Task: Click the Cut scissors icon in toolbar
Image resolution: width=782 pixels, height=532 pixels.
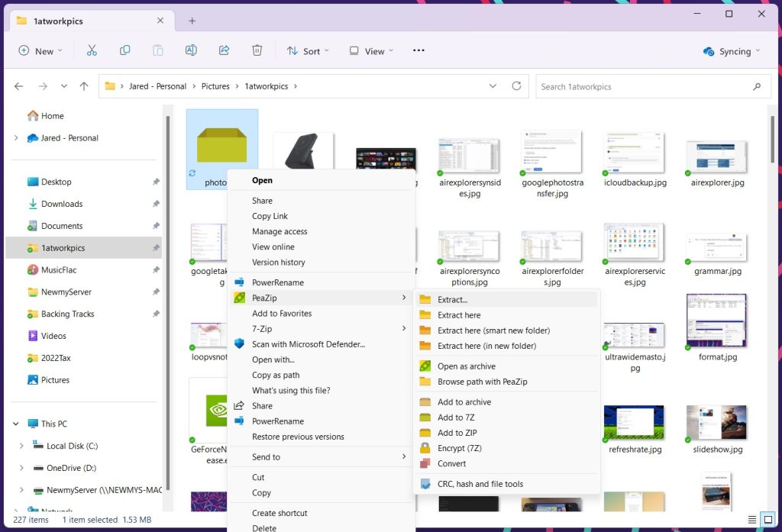Action: [x=92, y=50]
